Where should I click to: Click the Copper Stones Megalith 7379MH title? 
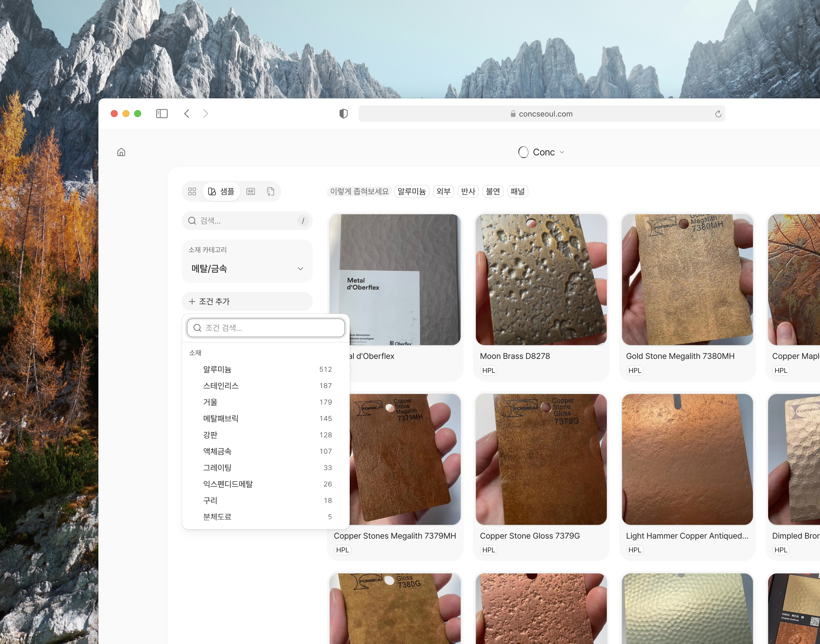(x=394, y=536)
